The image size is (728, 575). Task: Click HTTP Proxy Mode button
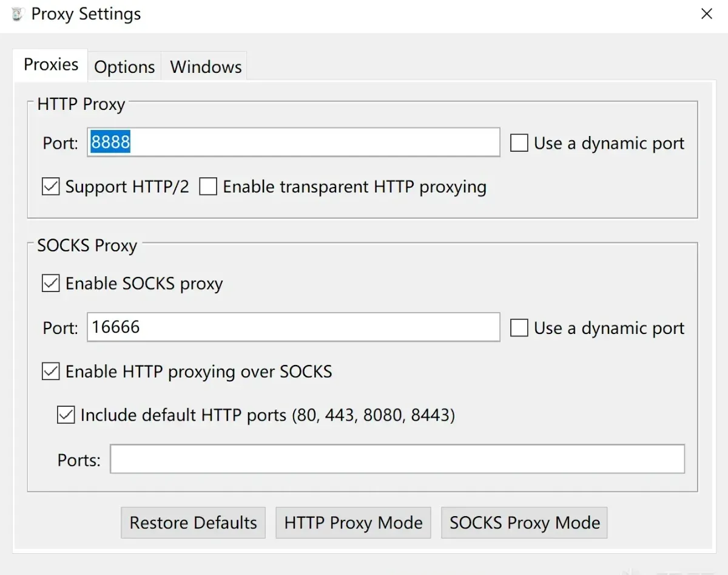pos(353,523)
